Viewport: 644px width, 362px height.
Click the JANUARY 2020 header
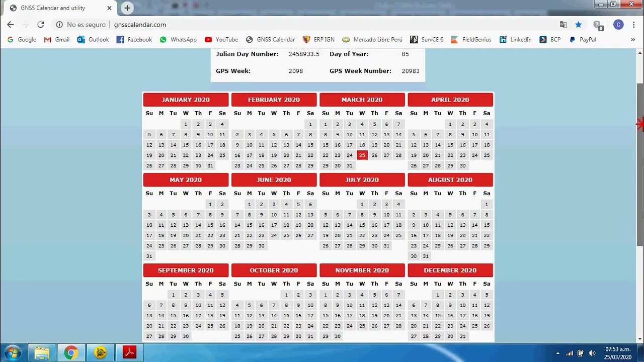186,100
